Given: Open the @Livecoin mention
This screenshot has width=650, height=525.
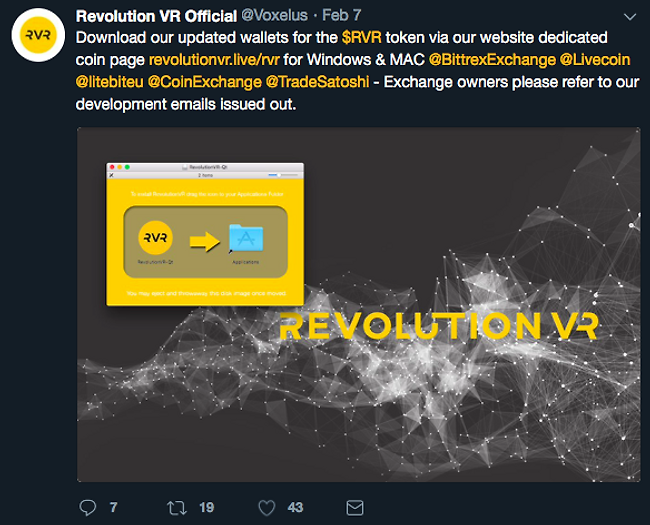Looking at the screenshot, I should pos(594,60).
